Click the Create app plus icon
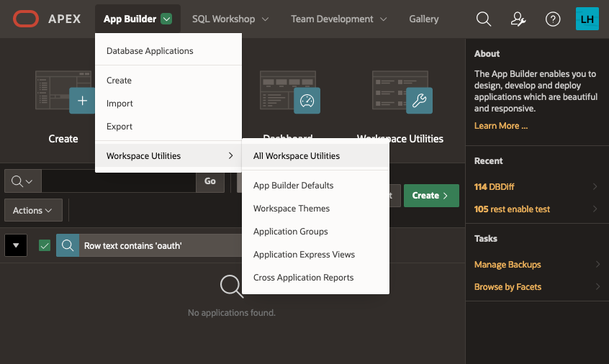 click(x=82, y=101)
